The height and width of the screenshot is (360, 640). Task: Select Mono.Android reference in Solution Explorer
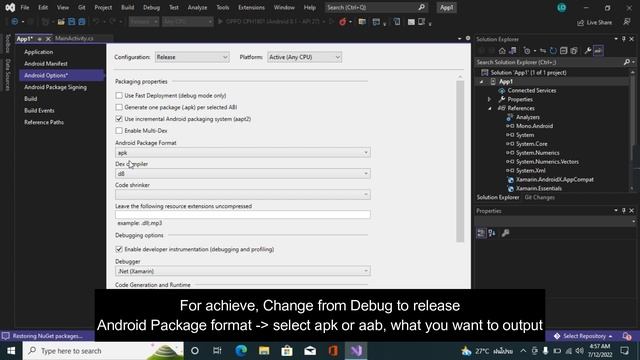[534, 126]
